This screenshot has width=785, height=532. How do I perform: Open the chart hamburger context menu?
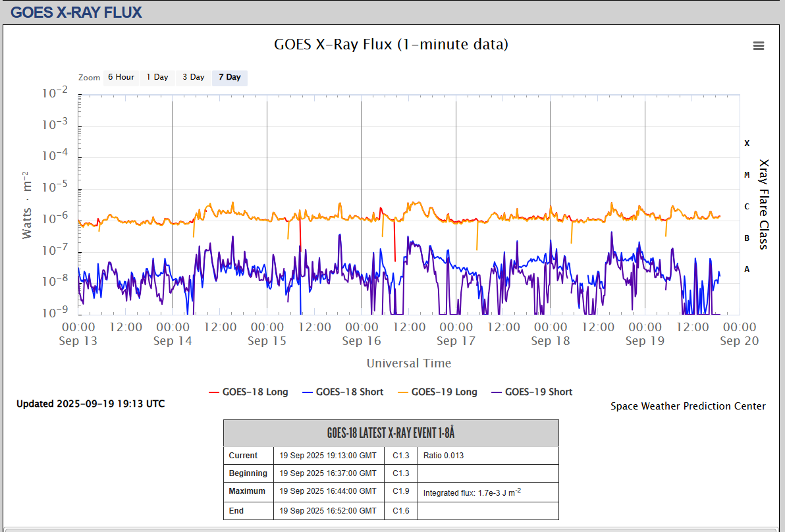click(759, 45)
